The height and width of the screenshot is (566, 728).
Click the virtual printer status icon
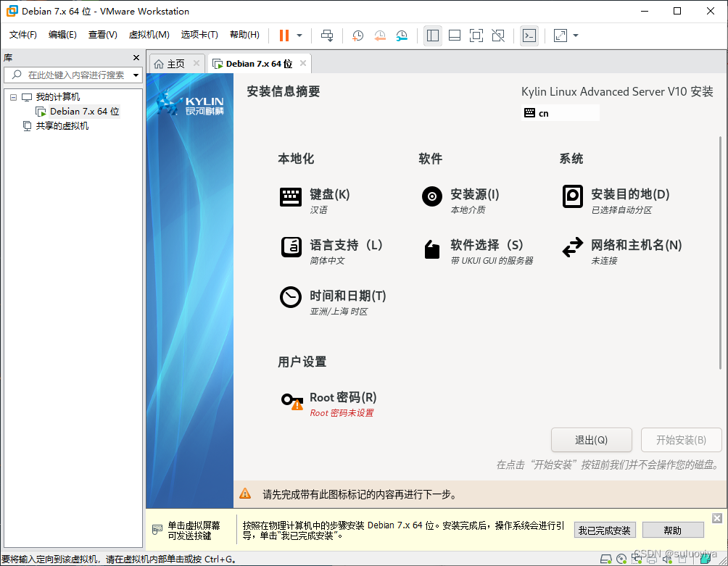tap(650, 558)
